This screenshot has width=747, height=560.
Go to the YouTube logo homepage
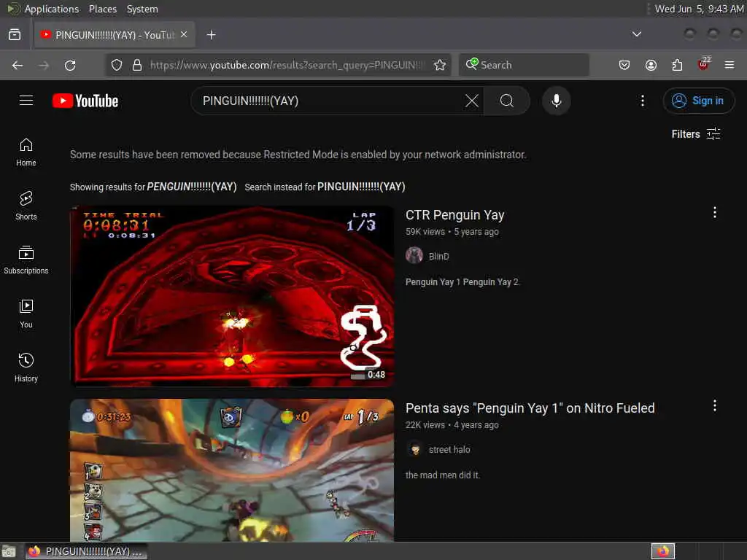click(85, 101)
